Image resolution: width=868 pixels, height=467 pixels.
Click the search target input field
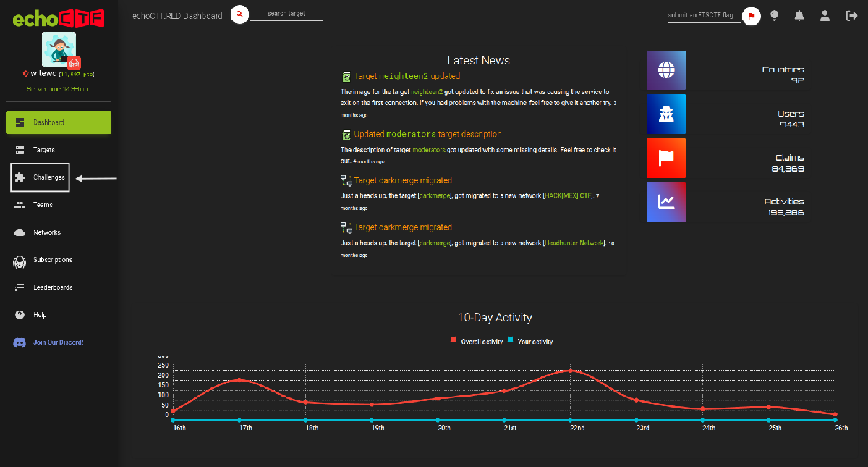(x=286, y=14)
